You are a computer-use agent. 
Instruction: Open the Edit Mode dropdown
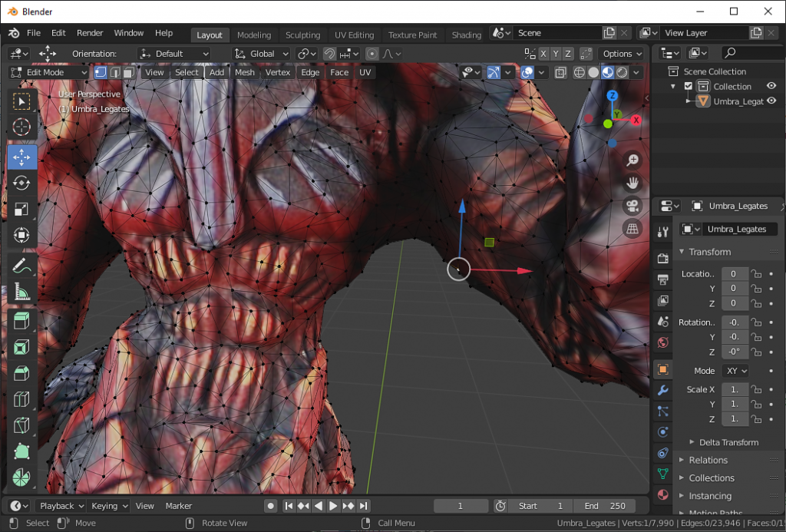pyautogui.click(x=48, y=71)
